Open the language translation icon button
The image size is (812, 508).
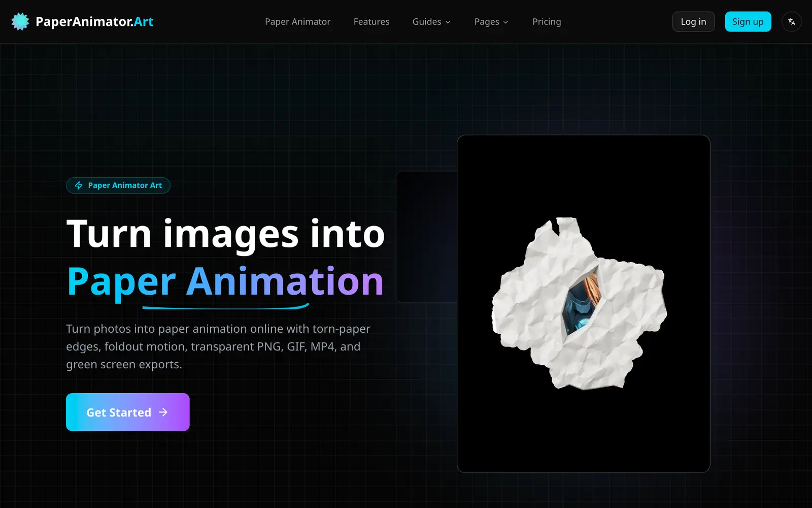(792, 22)
